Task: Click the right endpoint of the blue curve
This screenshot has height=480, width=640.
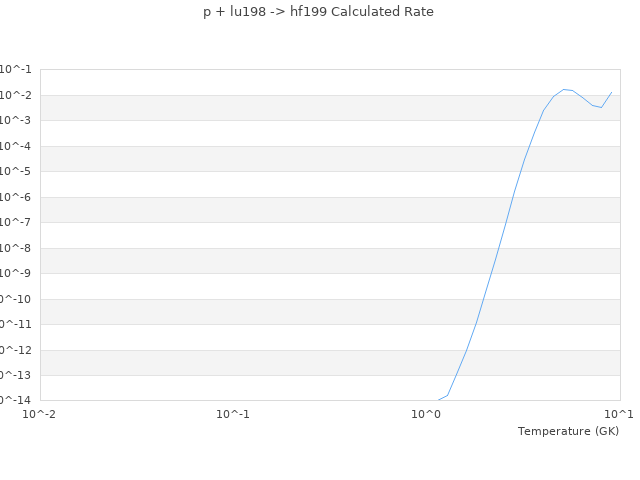Action: pyautogui.click(x=611, y=92)
